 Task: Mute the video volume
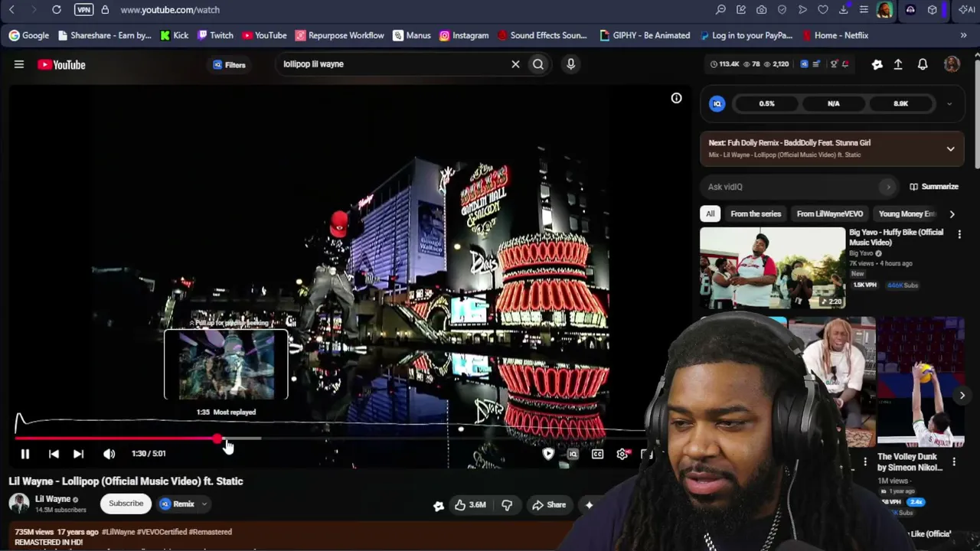pos(109,454)
